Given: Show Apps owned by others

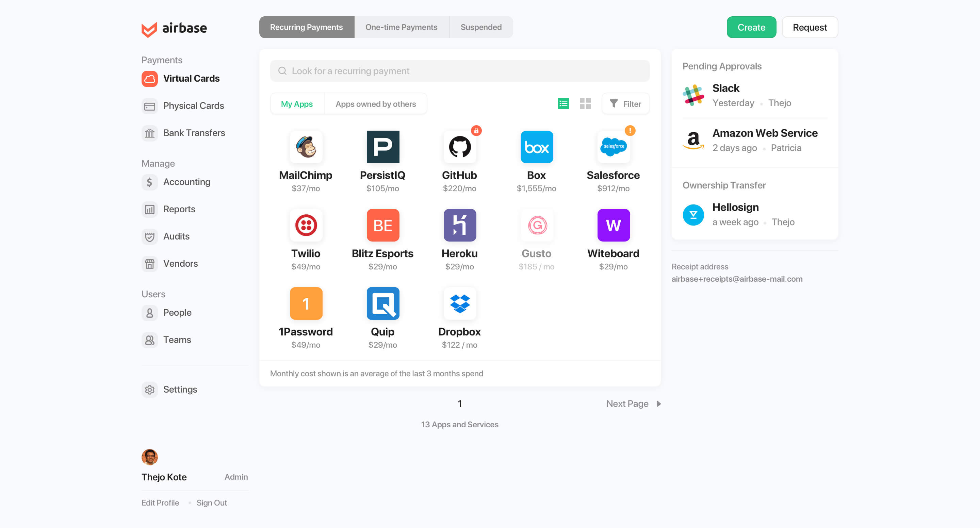Looking at the screenshot, I should click(x=375, y=104).
